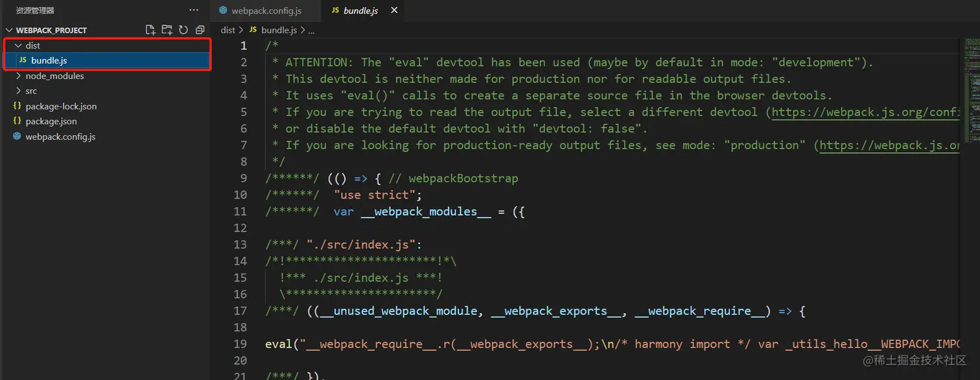The height and width of the screenshot is (380, 980).
Task: Click the JS icon on bundle.js tab
Action: tap(335, 10)
